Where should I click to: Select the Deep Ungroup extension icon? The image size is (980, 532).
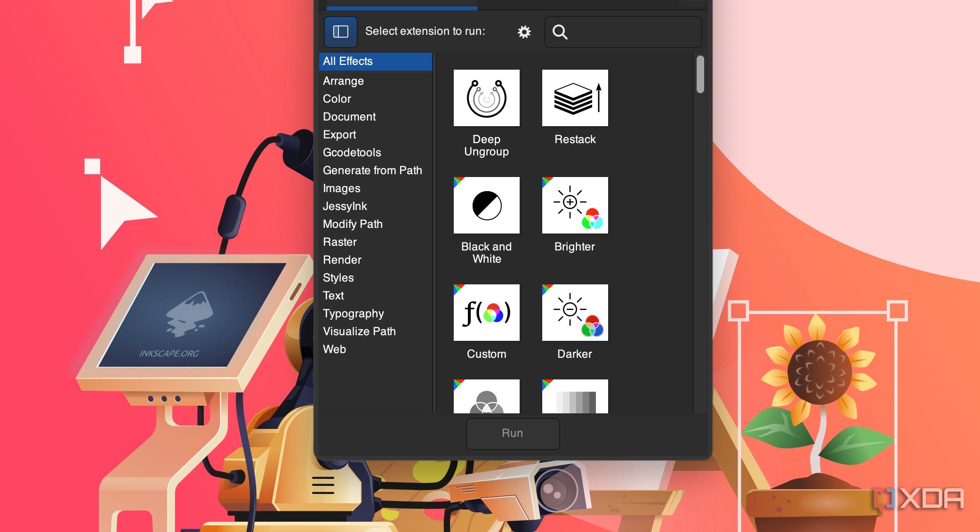[x=486, y=97]
